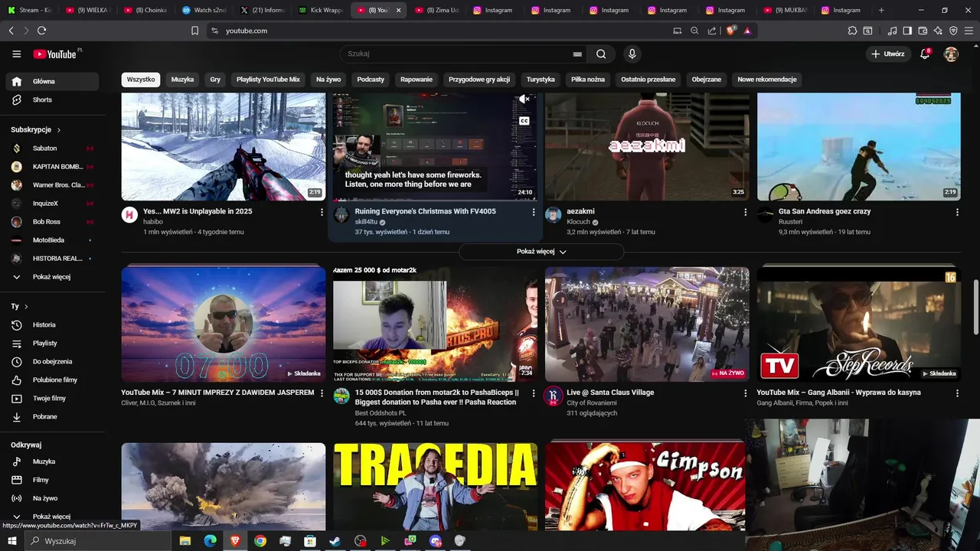The image size is (980, 551).
Task: Open Pobrane downloads in sidebar
Action: [52, 417]
